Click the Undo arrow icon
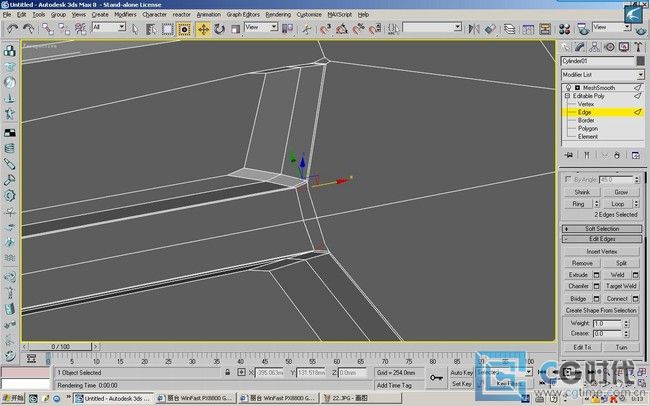 (x=12, y=29)
